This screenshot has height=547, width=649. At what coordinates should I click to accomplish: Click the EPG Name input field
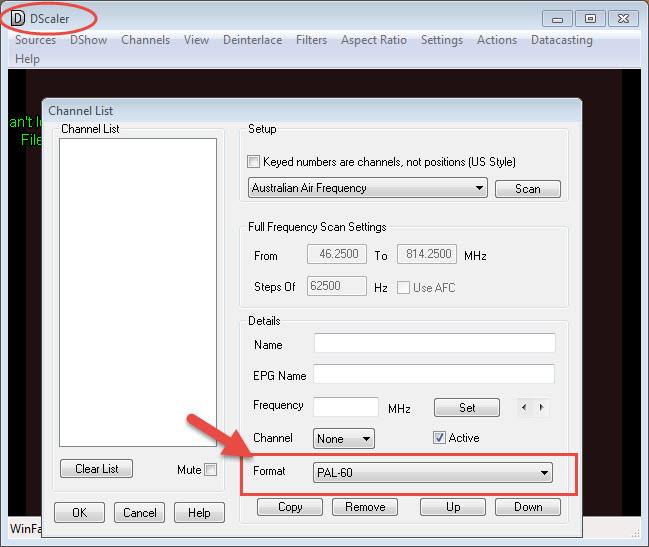point(434,374)
